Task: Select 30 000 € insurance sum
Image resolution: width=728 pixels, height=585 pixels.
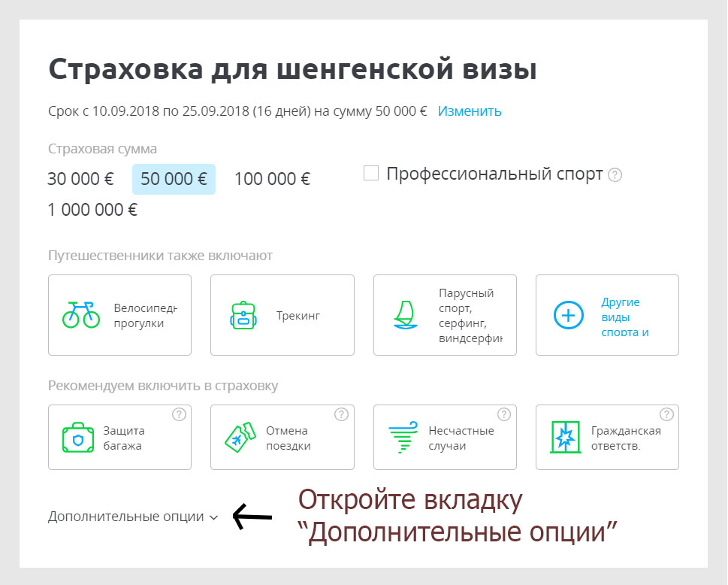Action: (x=81, y=179)
